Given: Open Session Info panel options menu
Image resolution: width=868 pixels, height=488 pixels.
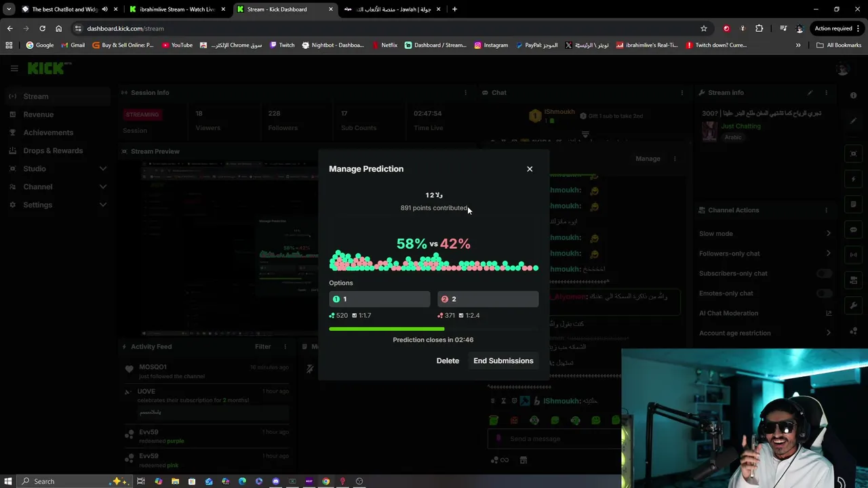Looking at the screenshot, I should click(x=465, y=92).
